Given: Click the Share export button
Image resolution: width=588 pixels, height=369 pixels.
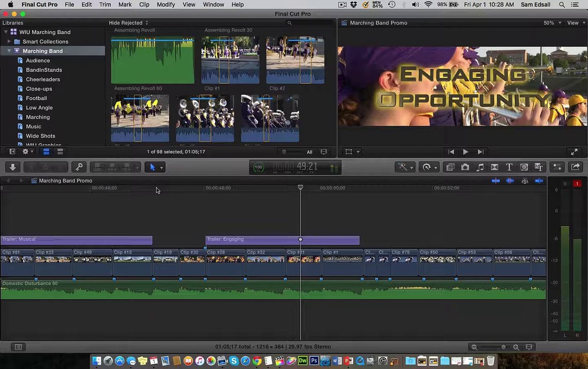Looking at the screenshot, I should (x=575, y=167).
